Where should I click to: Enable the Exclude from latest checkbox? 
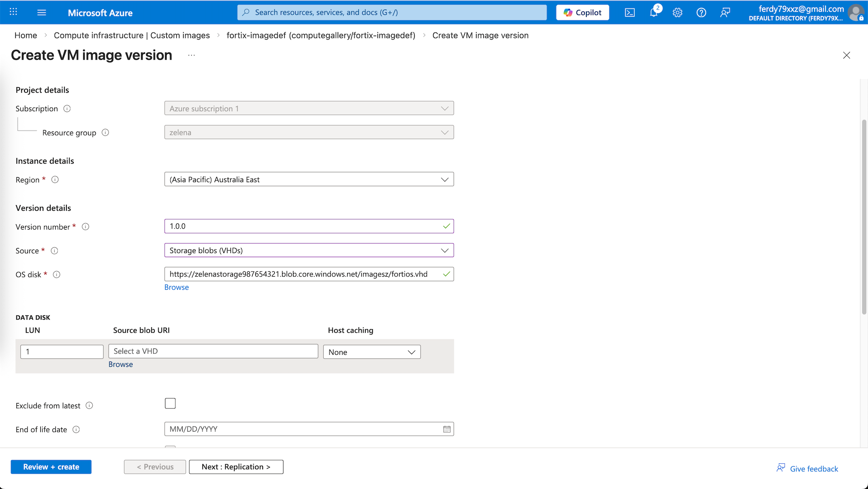(x=170, y=403)
